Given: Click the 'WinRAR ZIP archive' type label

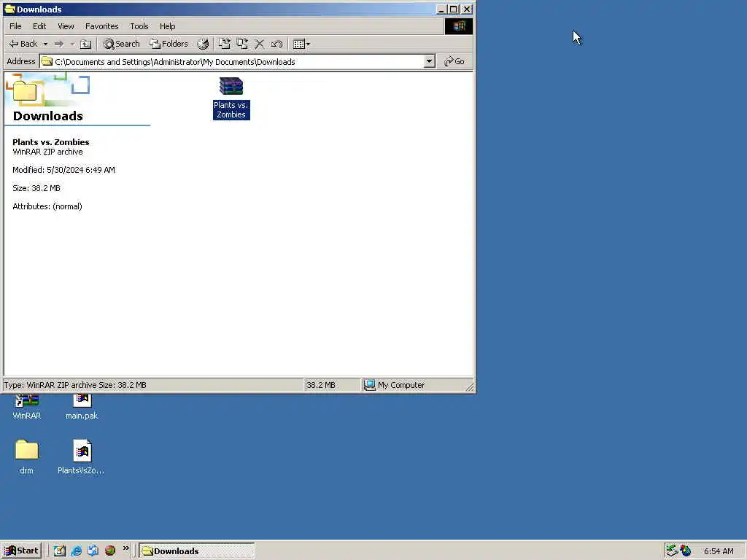Looking at the screenshot, I should [47, 152].
